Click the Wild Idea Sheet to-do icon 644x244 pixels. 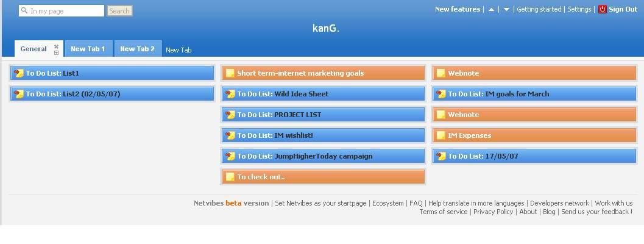coord(230,94)
